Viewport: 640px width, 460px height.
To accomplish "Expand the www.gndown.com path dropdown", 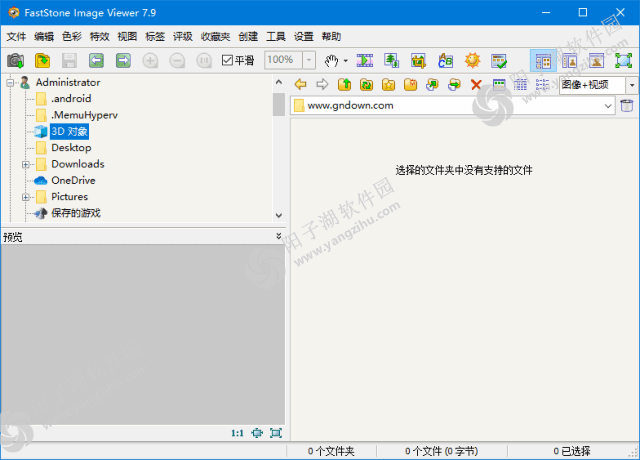I will 608,106.
